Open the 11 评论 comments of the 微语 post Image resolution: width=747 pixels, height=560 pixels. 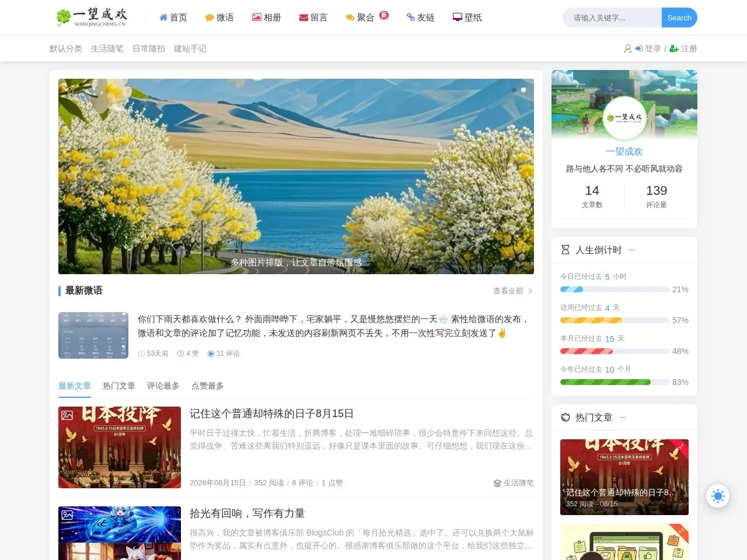tap(224, 353)
